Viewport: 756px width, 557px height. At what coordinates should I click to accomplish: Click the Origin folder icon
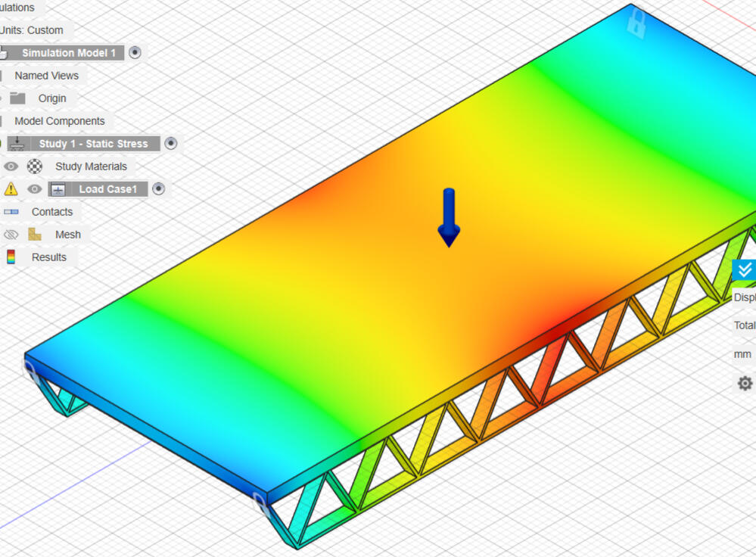tap(19, 98)
